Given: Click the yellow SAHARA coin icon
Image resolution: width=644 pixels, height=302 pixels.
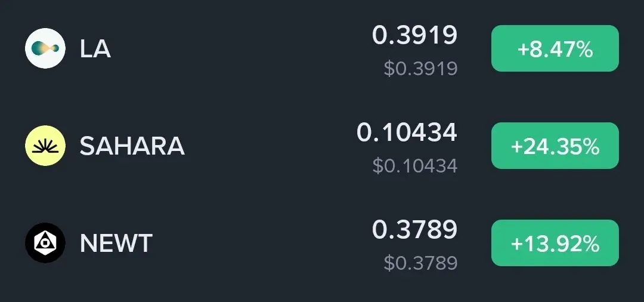Looking at the screenshot, I should pyautogui.click(x=45, y=146).
